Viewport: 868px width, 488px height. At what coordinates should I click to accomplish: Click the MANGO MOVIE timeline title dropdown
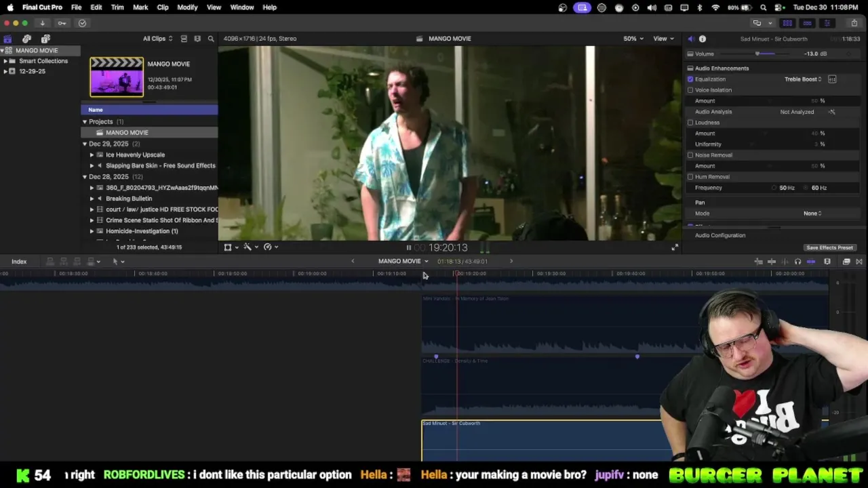403,262
